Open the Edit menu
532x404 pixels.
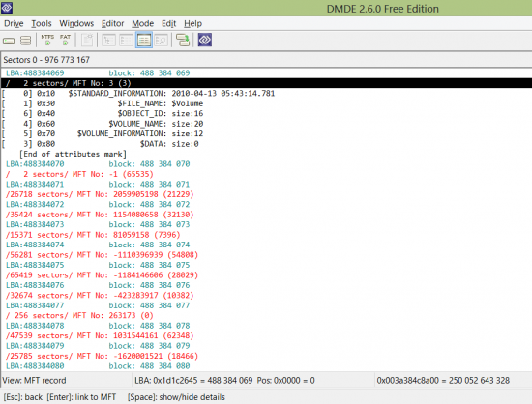(x=168, y=24)
